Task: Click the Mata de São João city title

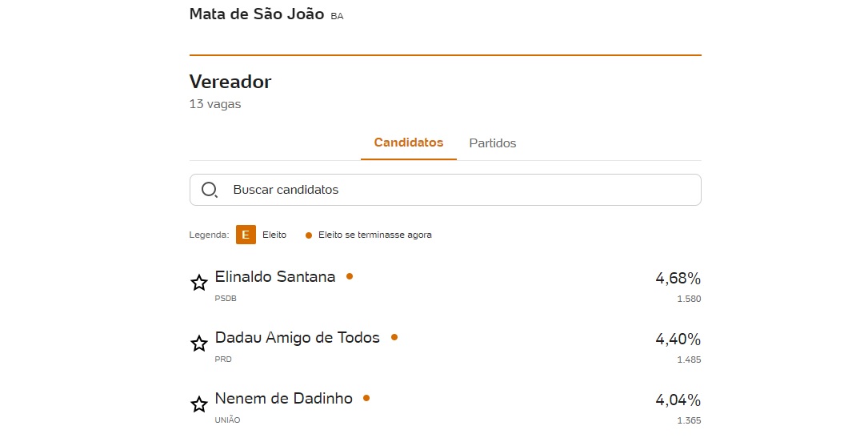Action: click(257, 14)
